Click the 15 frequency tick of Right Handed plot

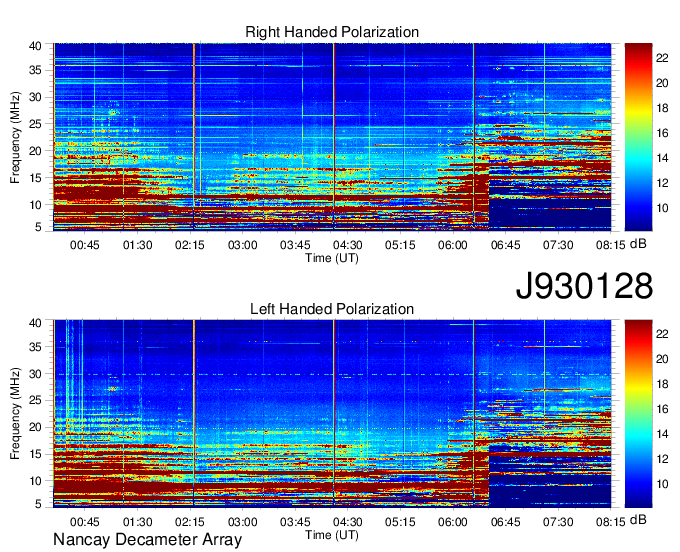point(35,178)
